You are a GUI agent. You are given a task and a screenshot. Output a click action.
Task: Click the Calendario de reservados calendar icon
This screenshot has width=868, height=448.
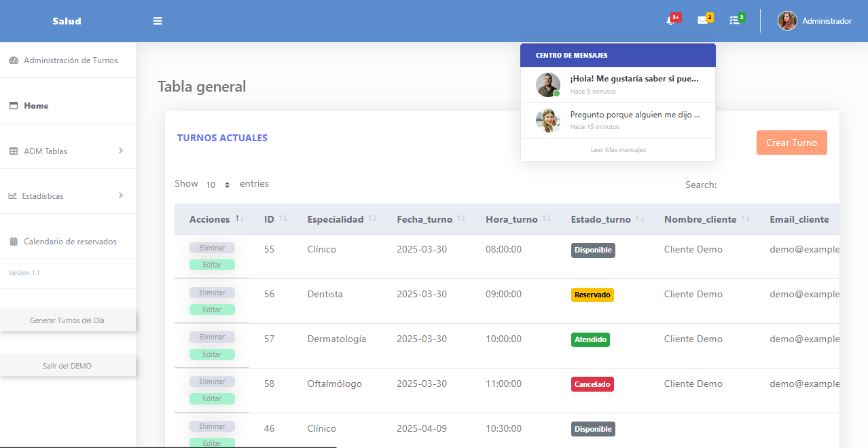tap(14, 242)
